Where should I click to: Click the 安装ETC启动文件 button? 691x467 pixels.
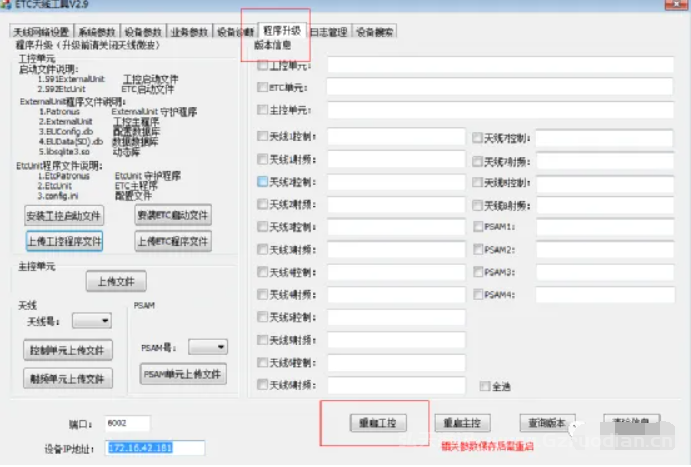(x=173, y=216)
